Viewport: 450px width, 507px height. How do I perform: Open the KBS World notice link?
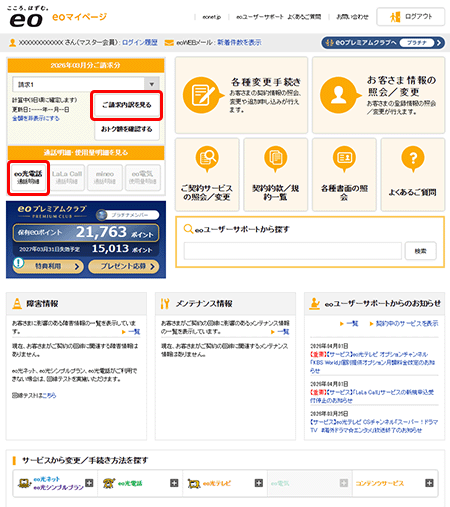click(372, 362)
